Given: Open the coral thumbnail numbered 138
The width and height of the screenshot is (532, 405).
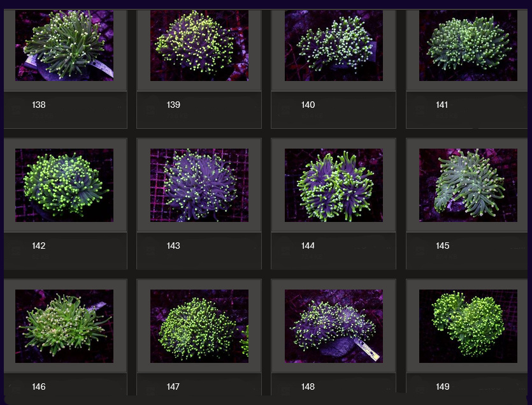Looking at the screenshot, I should [64, 45].
